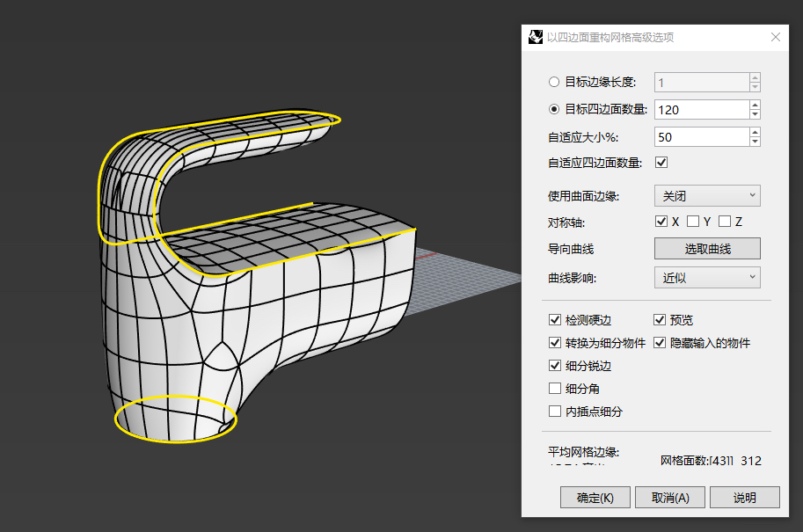803x532 pixels.
Task: Decrease 自适应大小% with down arrow
Action: pos(755,142)
